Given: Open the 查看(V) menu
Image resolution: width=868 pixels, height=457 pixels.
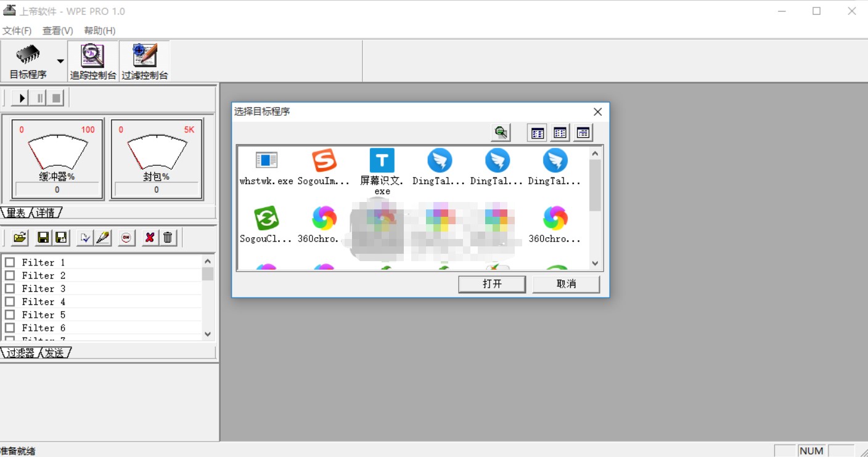Looking at the screenshot, I should coord(58,30).
